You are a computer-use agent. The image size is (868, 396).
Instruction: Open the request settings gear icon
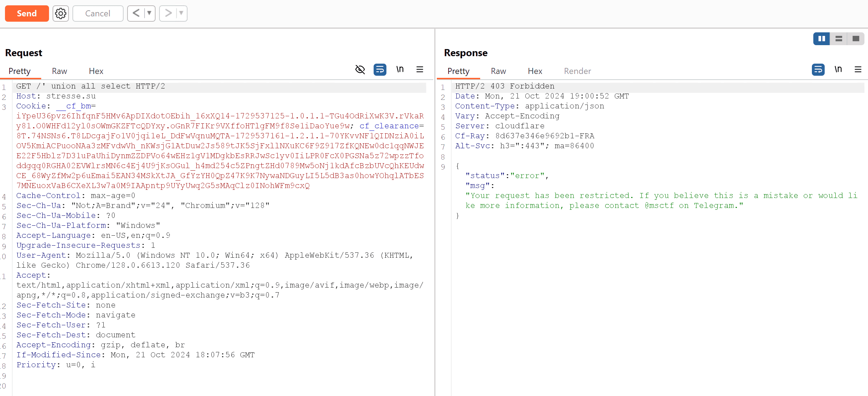(61, 14)
